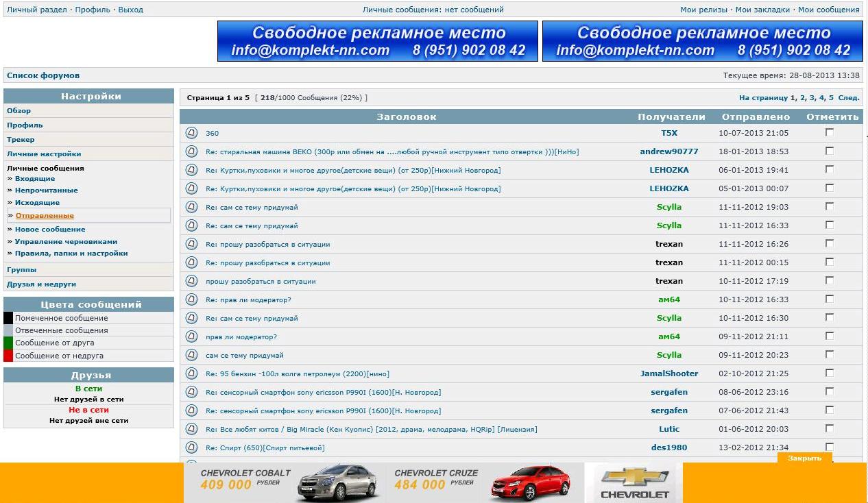The image size is (868, 503).
Task: Click the message icon in the 05-01-2013 00:07 row
Action: pyautogui.click(x=192, y=188)
